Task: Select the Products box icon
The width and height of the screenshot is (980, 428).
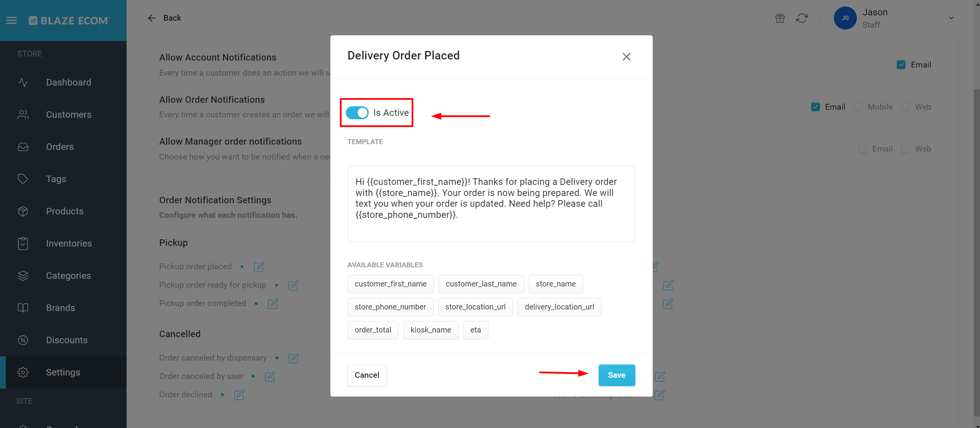Action: click(23, 211)
